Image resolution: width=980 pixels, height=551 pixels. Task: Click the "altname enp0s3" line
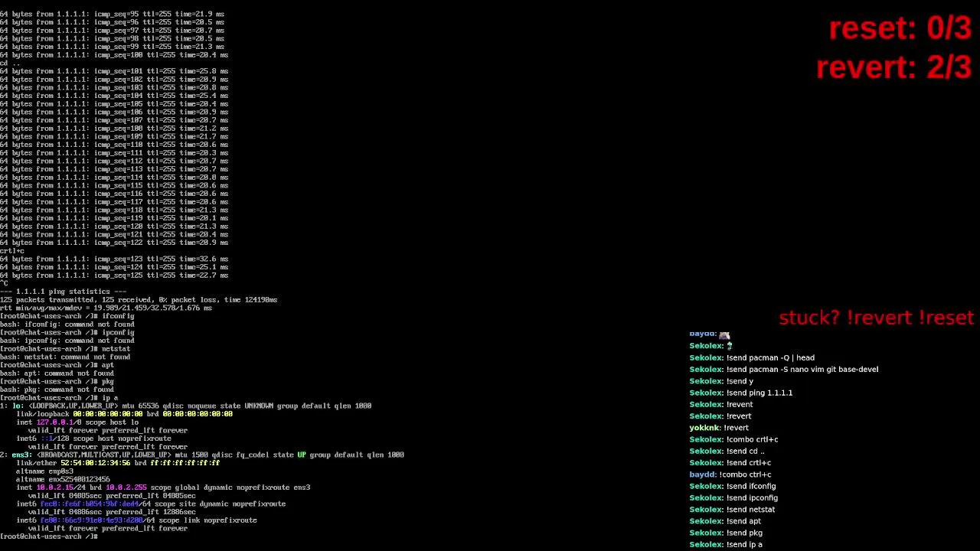pos(44,471)
